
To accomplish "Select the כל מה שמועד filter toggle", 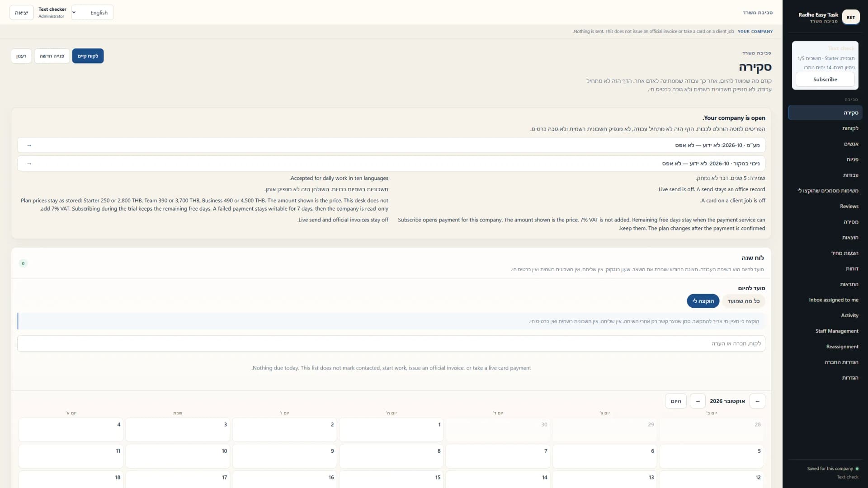I will click(744, 301).
